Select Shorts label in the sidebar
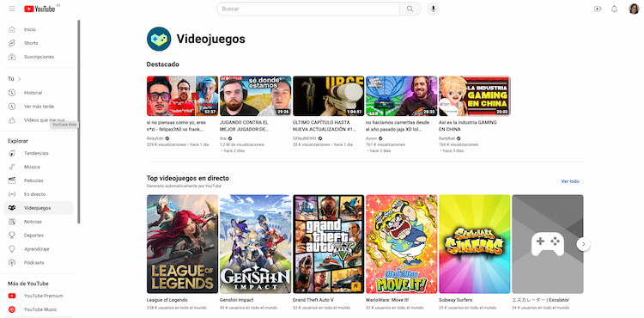This screenshot has height=318, width=644. pyautogui.click(x=31, y=43)
